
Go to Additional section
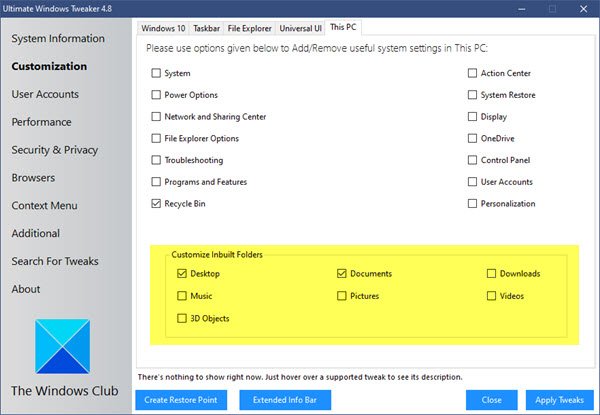pos(36,233)
